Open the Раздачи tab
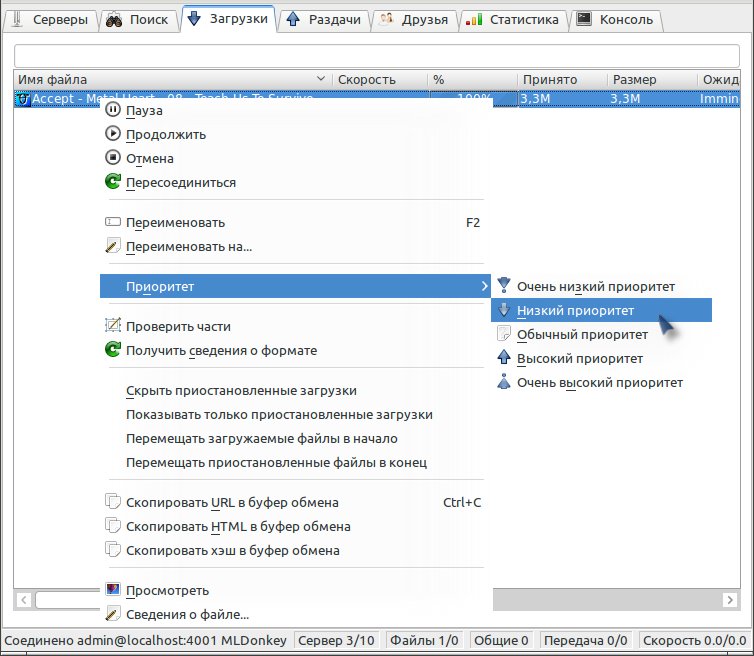Screen dimensions: 754x656 pyautogui.click(x=324, y=20)
